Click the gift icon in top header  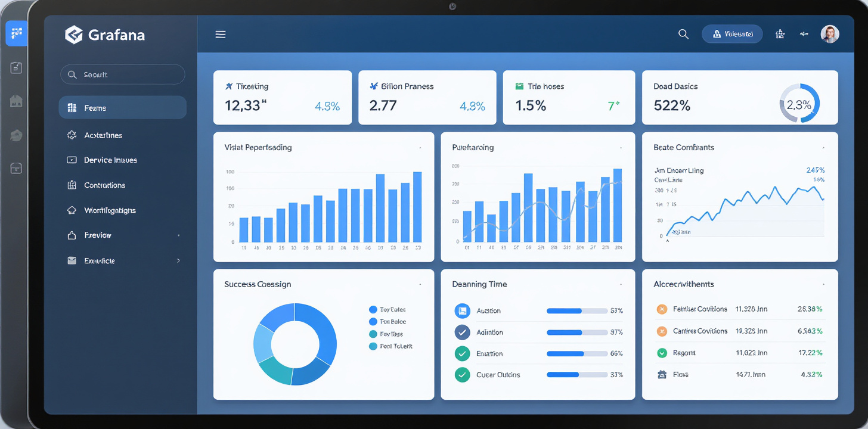(779, 35)
